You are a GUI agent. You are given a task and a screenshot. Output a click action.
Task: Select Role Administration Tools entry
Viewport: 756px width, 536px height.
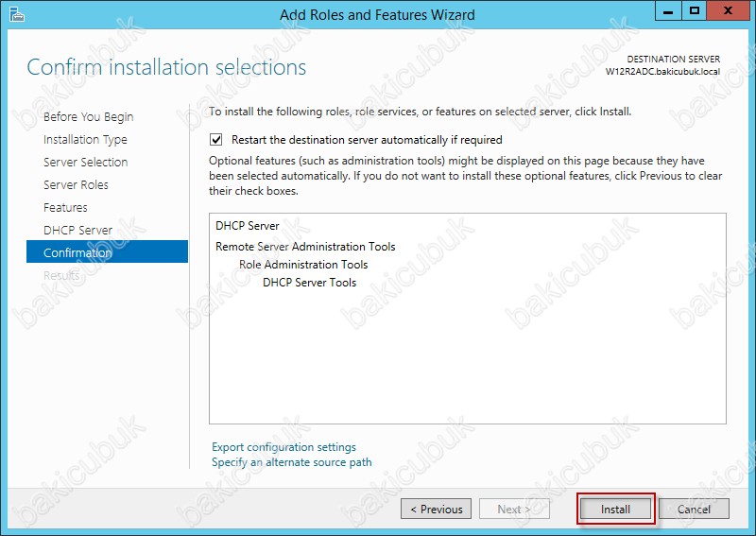tap(303, 265)
